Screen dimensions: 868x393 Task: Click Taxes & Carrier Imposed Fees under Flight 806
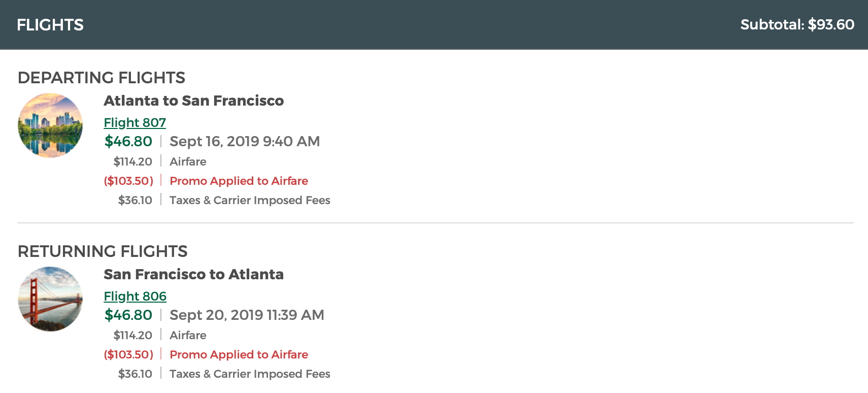coord(250,374)
